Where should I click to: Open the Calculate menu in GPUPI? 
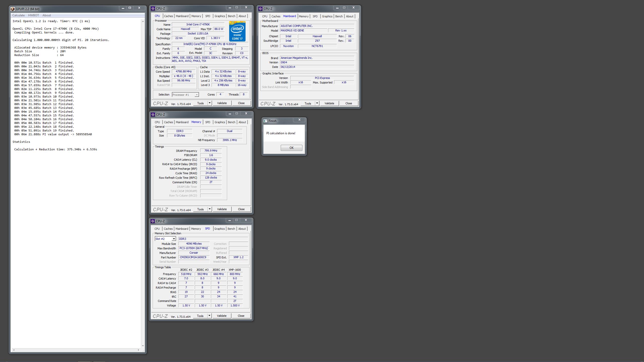(19, 15)
